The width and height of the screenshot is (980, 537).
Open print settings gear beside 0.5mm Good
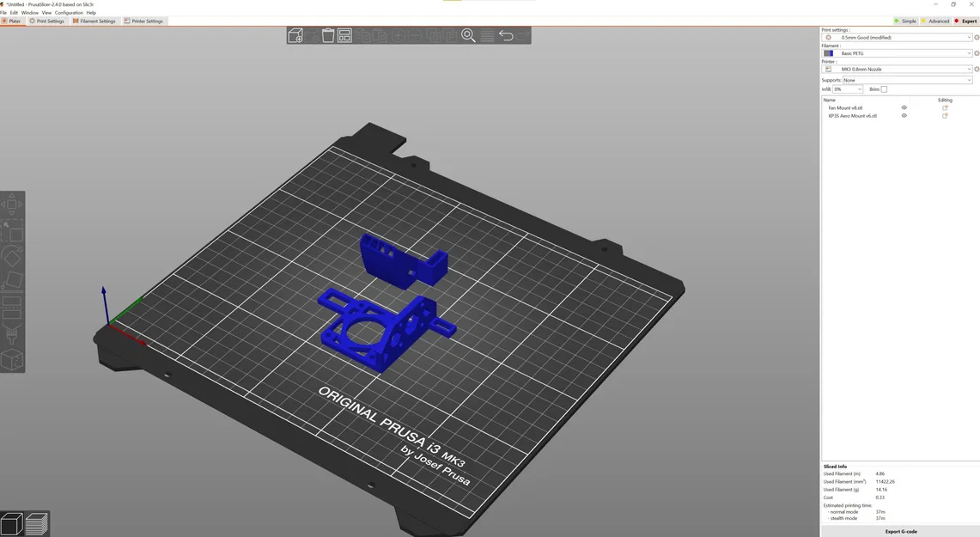(977, 38)
